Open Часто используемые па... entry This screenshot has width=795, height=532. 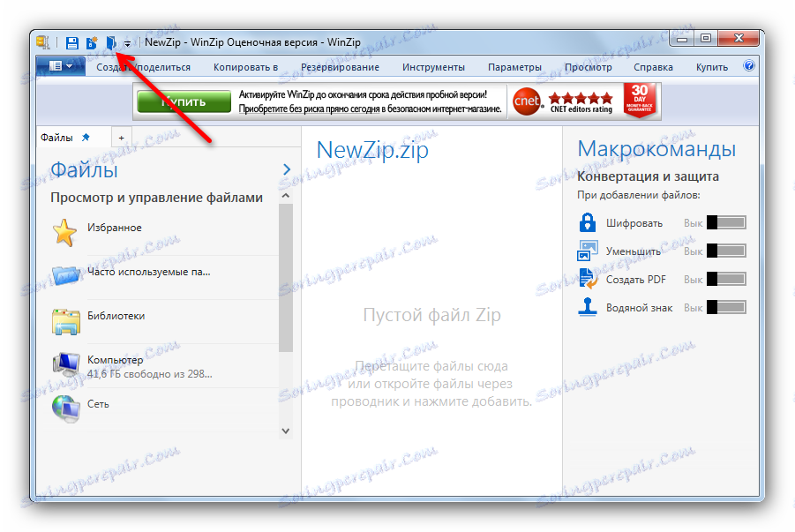click(x=149, y=272)
